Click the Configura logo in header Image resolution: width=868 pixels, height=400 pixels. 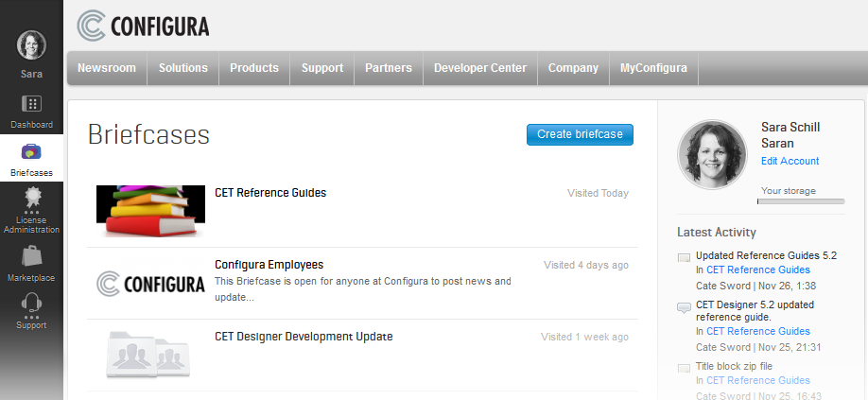tap(144, 26)
